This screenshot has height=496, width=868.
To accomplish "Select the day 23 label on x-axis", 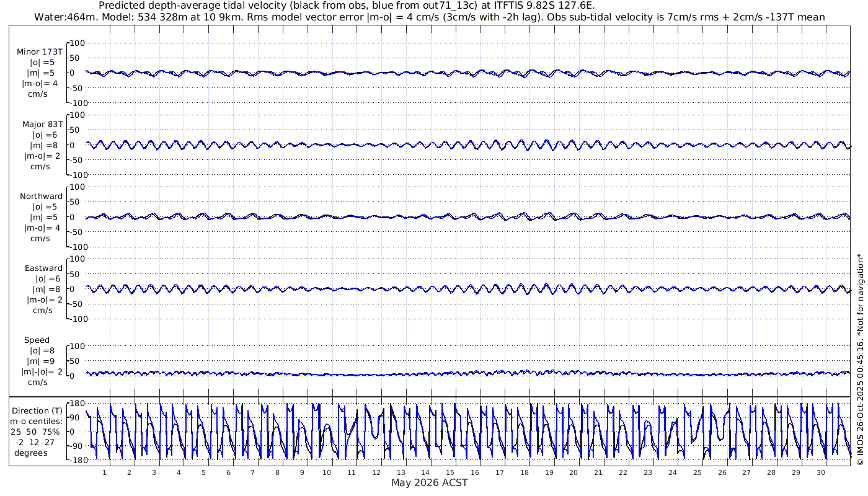I will coord(648,472).
